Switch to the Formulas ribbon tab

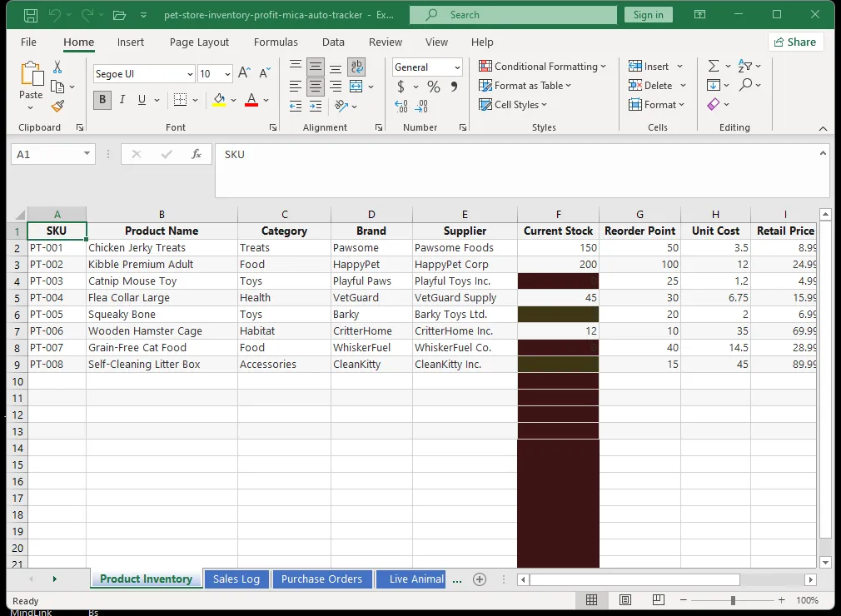pyautogui.click(x=276, y=42)
